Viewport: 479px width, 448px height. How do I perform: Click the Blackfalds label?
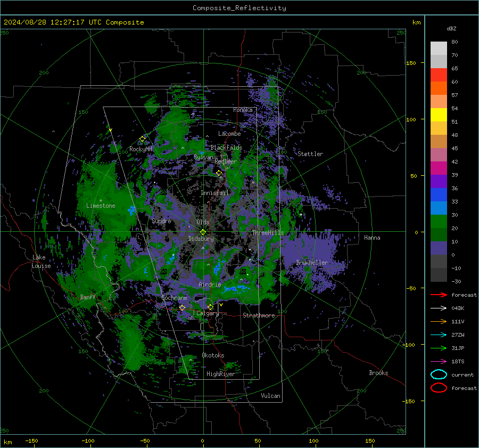(226, 148)
